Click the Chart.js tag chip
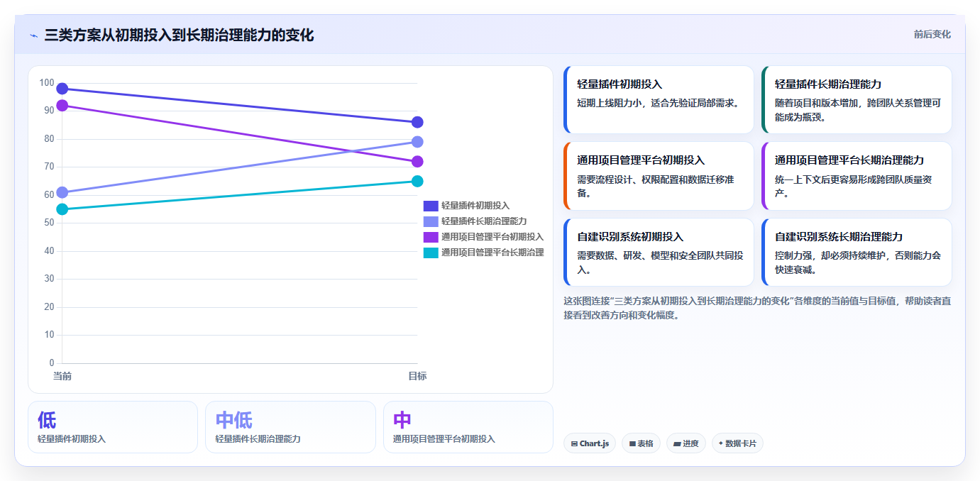Image resolution: width=980 pixels, height=481 pixels. click(x=590, y=443)
